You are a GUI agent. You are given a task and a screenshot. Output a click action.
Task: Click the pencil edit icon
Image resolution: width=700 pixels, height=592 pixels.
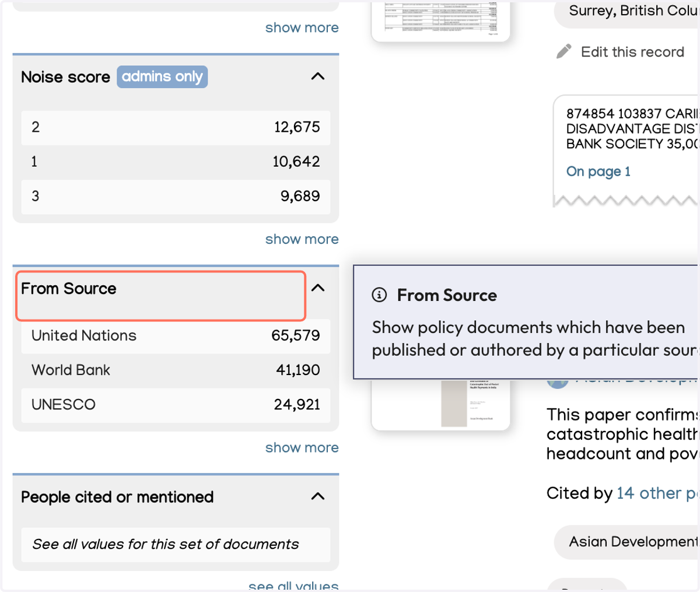[563, 51]
